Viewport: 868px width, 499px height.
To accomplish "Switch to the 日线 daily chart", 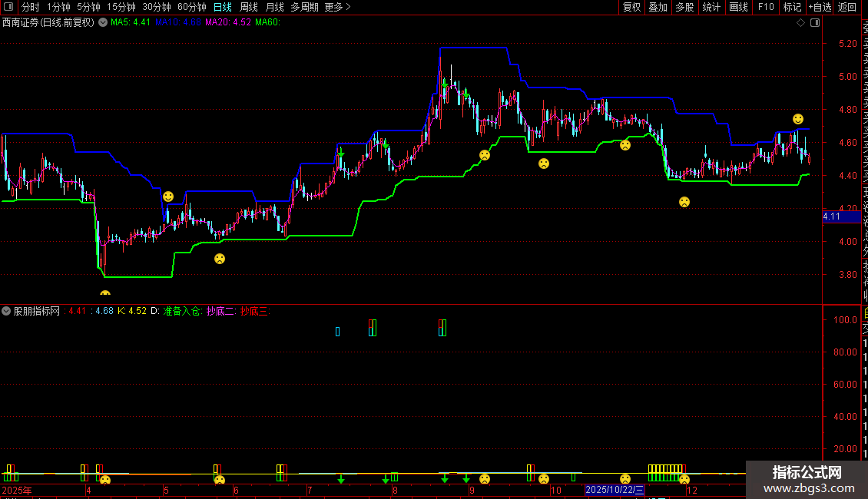I will click(x=223, y=7).
